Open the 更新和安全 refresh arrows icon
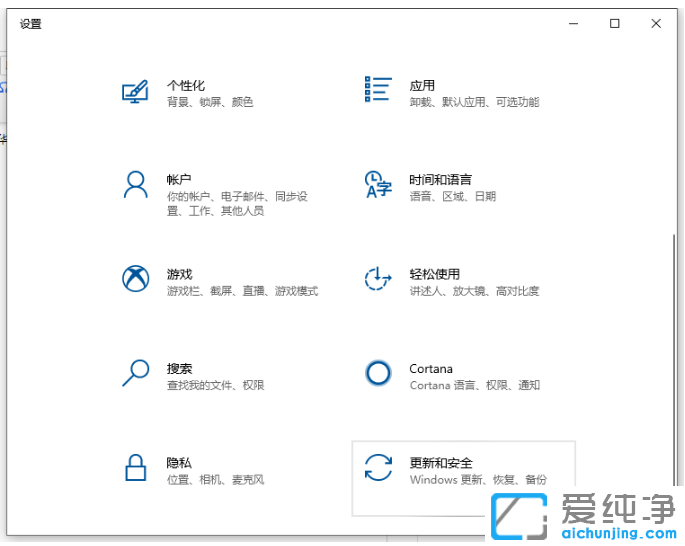The width and height of the screenshot is (685, 546). point(378,467)
